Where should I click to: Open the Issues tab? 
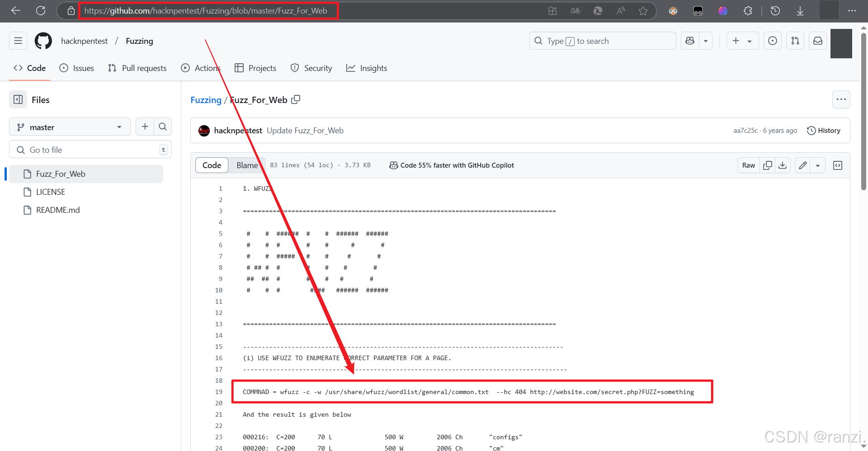click(77, 68)
